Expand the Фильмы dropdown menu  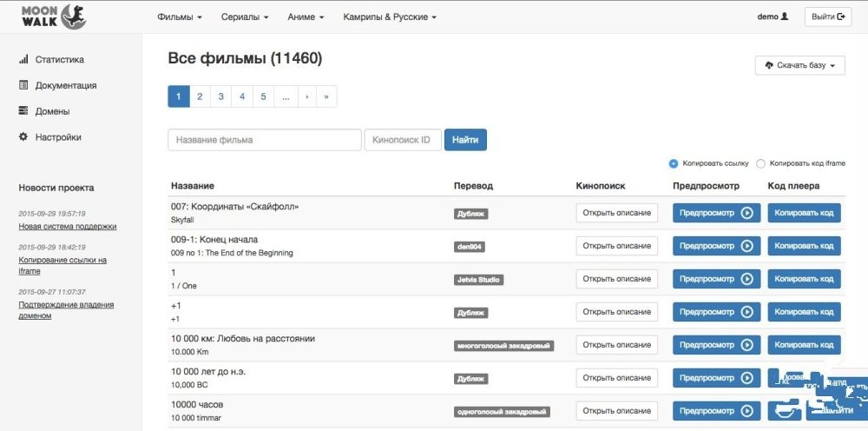pyautogui.click(x=180, y=17)
